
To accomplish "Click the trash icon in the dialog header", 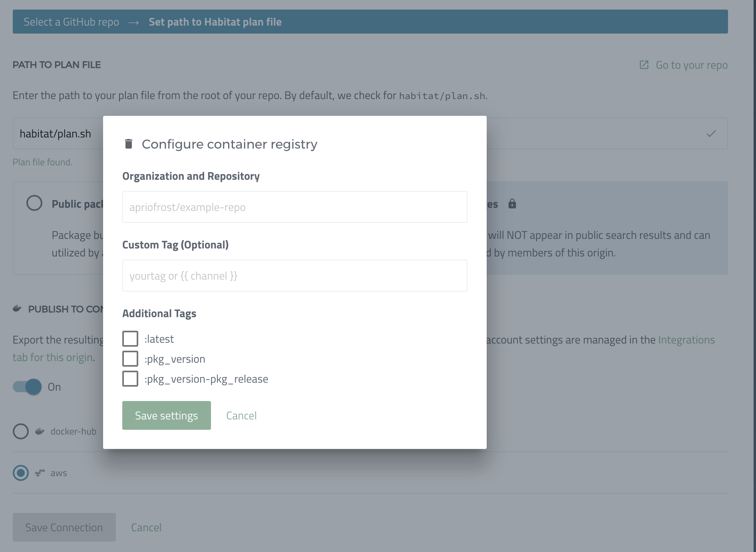I will pyautogui.click(x=129, y=144).
